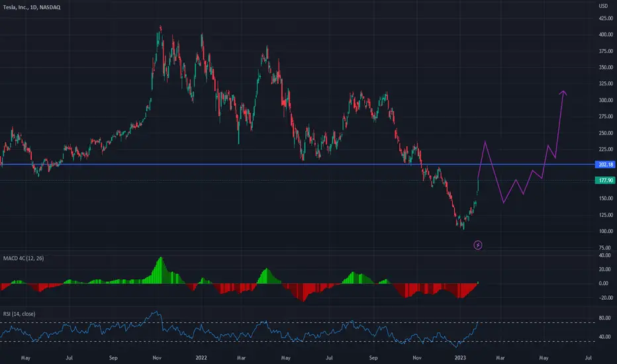Select the Tesla, Inc. chart title
617x364 pixels.
[32, 7]
